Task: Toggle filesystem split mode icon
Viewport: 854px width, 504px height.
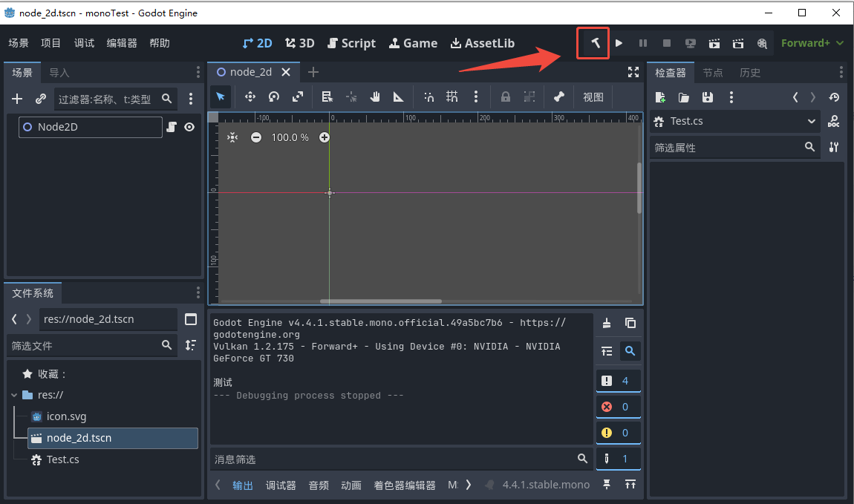Action: (x=191, y=319)
